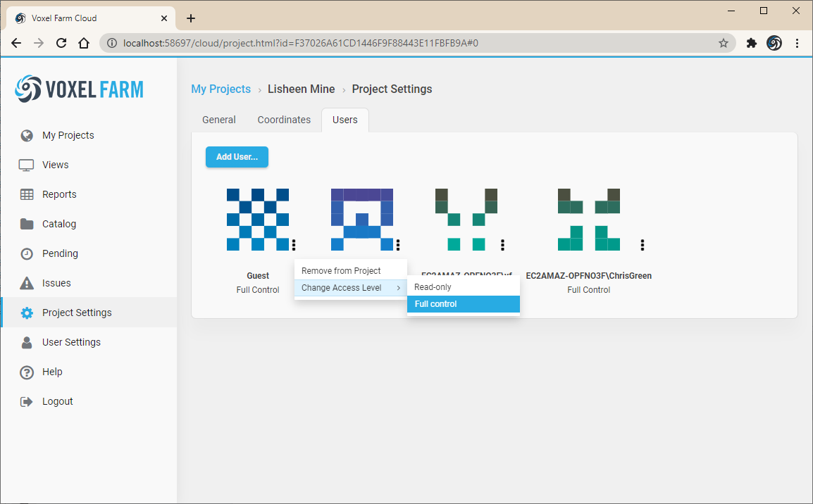Click the browser forward arrow
Image resolution: width=813 pixels, height=504 pixels.
click(39, 43)
